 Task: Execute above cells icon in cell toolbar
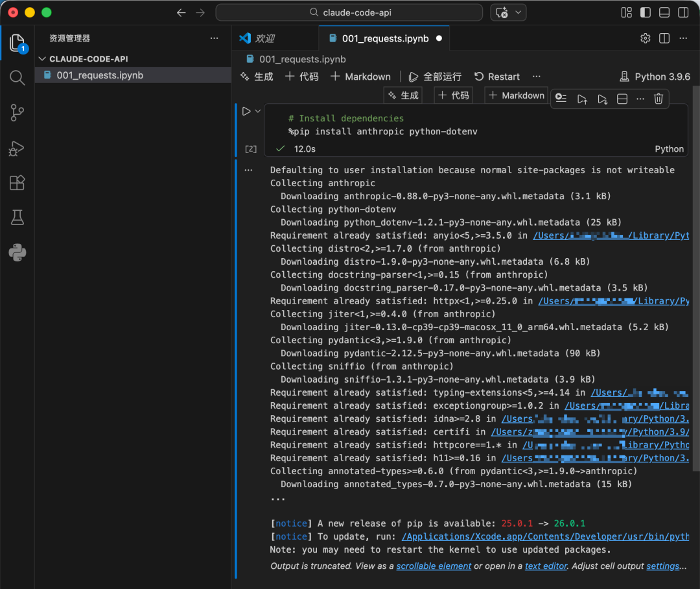point(581,99)
